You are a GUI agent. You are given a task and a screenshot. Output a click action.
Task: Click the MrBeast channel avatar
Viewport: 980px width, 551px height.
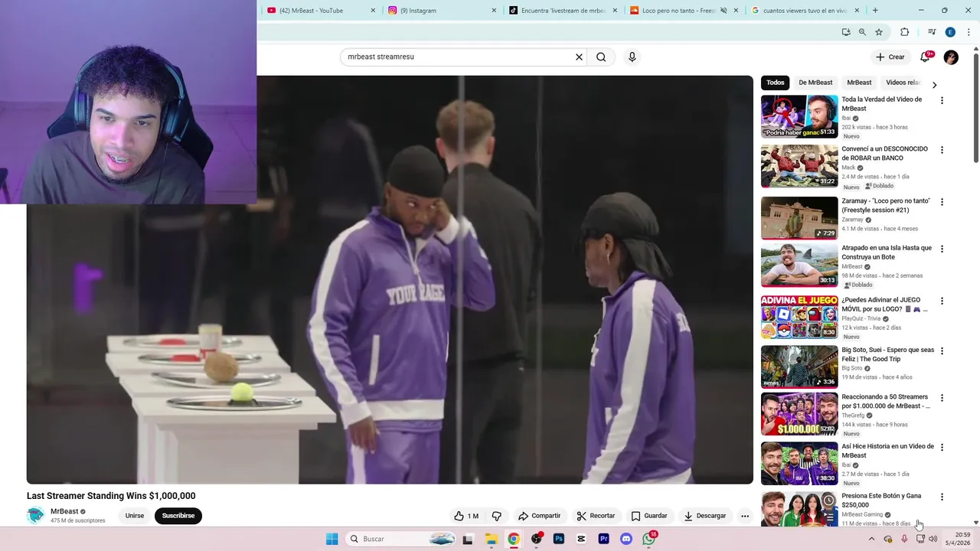pyautogui.click(x=35, y=515)
